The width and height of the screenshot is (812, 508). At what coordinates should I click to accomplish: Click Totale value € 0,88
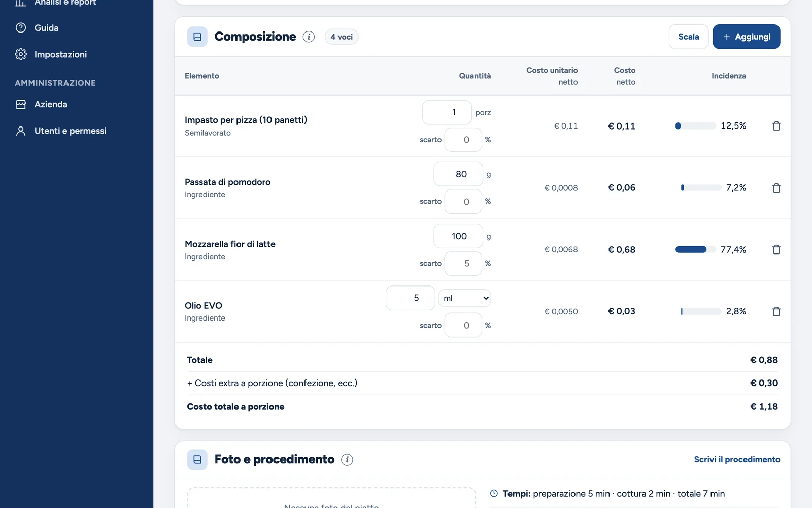pyautogui.click(x=764, y=360)
